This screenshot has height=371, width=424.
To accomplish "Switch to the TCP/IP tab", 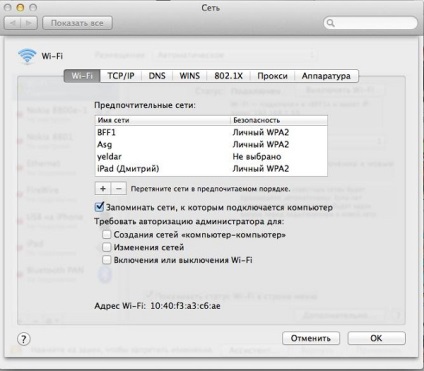I will click(x=121, y=76).
